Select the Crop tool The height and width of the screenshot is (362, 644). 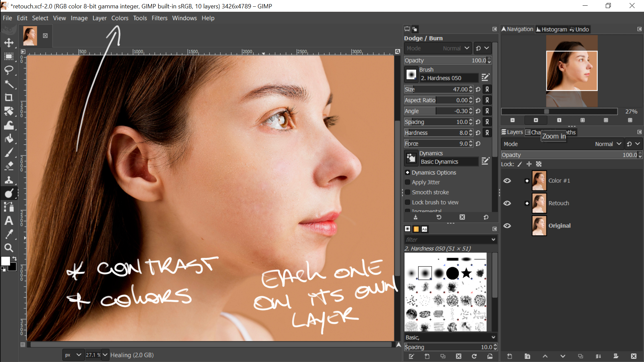click(x=9, y=98)
